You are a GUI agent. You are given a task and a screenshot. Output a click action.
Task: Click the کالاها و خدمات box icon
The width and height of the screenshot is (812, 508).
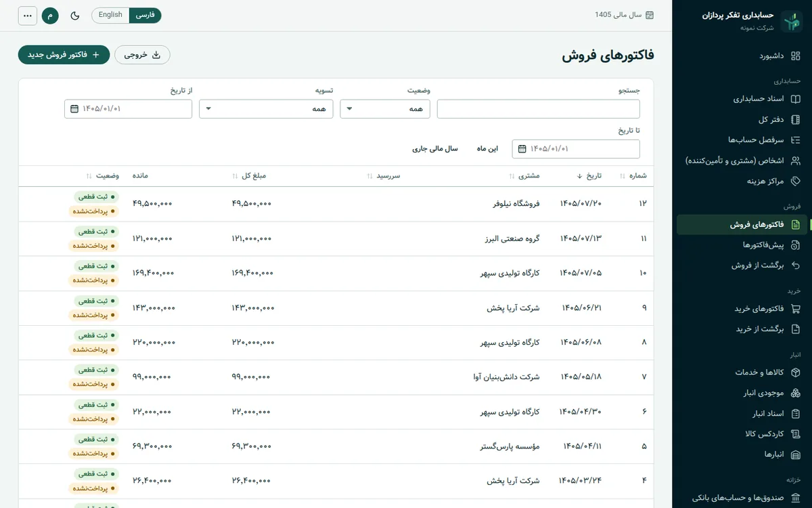coord(795,372)
